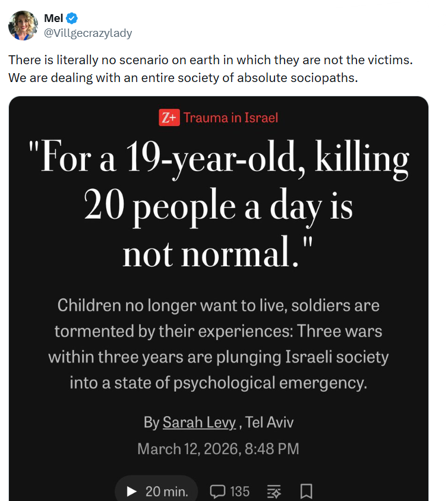The image size is (448, 501).
Task: Bookmark the article with bookmark icon
Action: click(x=306, y=491)
